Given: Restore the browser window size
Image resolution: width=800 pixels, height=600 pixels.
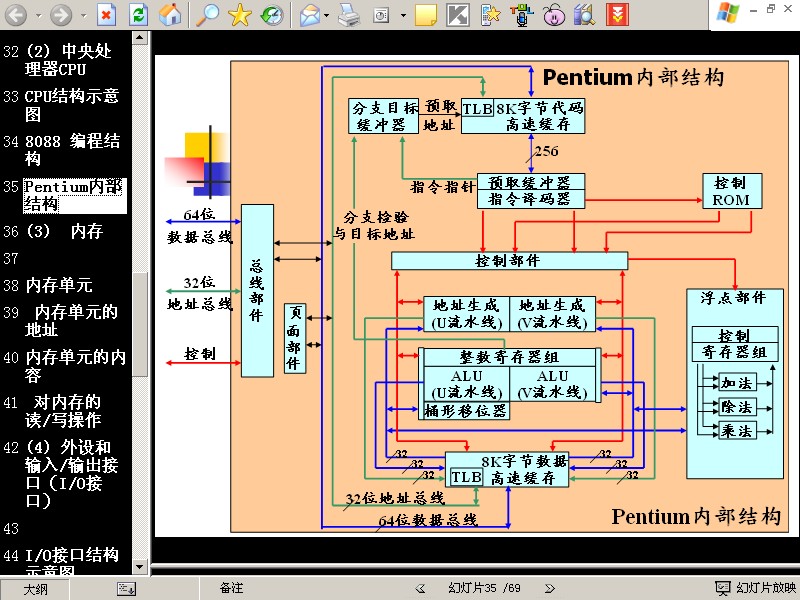Looking at the screenshot, I should 770,9.
